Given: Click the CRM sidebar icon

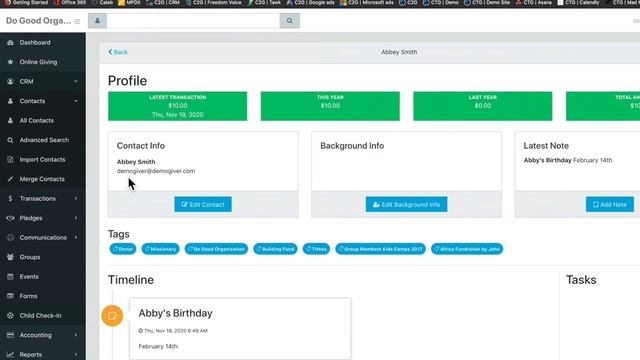Looking at the screenshot, I should coord(10,82).
